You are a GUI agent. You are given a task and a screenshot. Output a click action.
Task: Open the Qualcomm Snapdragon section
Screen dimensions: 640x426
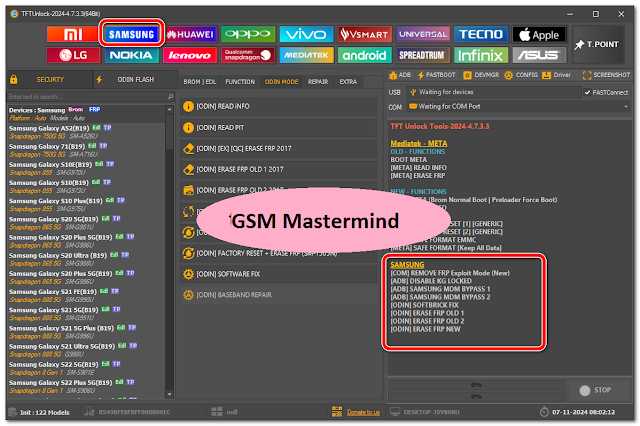pyautogui.click(x=248, y=55)
